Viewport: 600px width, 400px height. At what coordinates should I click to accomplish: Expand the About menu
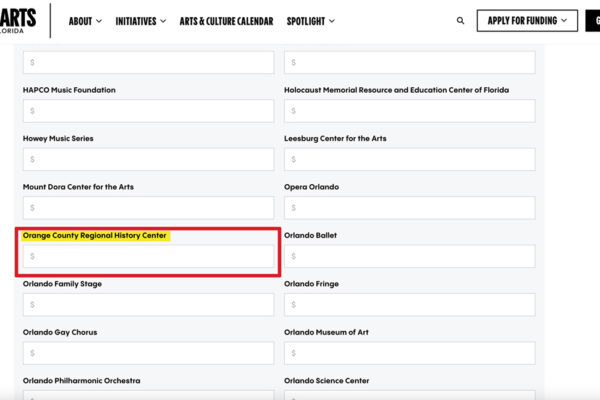85,21
